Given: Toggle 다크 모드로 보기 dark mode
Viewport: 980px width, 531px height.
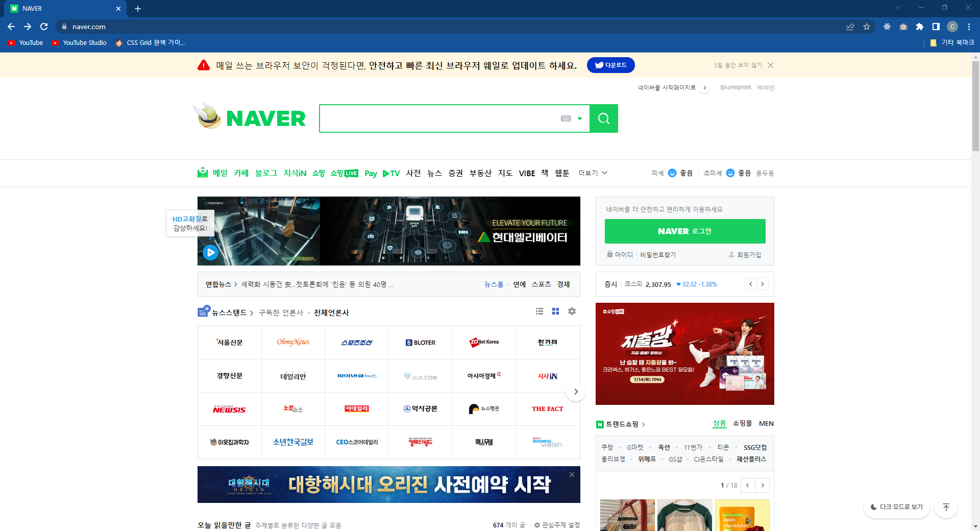Looking at the screenshot, I should click(x=897, y=507).
